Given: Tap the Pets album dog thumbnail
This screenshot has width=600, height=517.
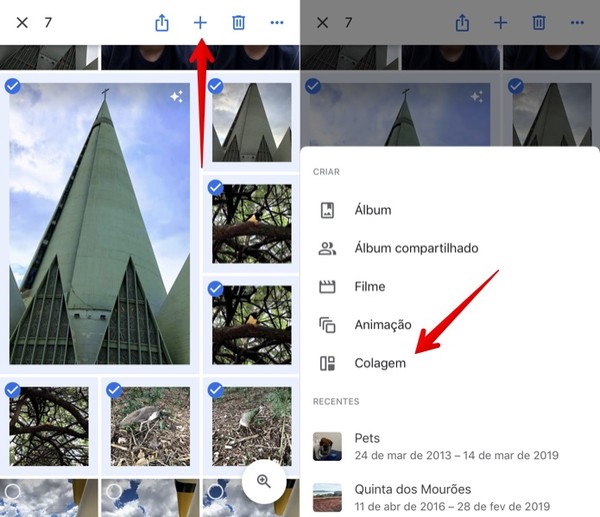Looking at the screenshot, I should point(327,446).
